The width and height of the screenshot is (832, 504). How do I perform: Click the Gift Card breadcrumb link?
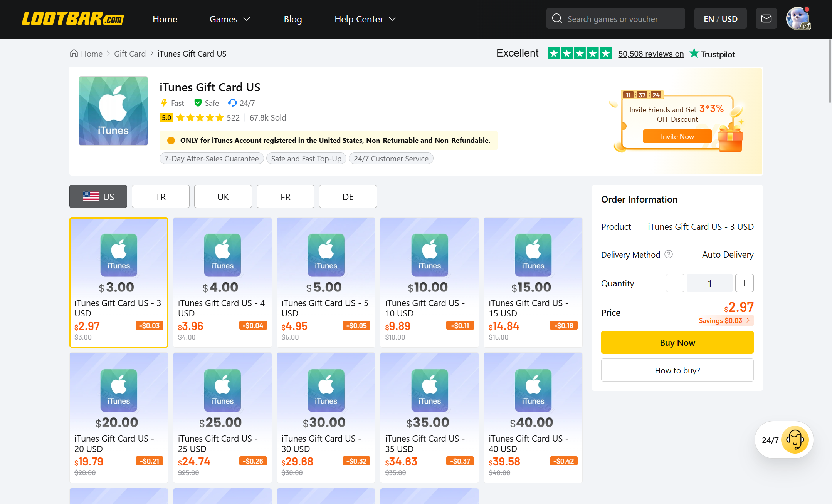tap(130, 54)
